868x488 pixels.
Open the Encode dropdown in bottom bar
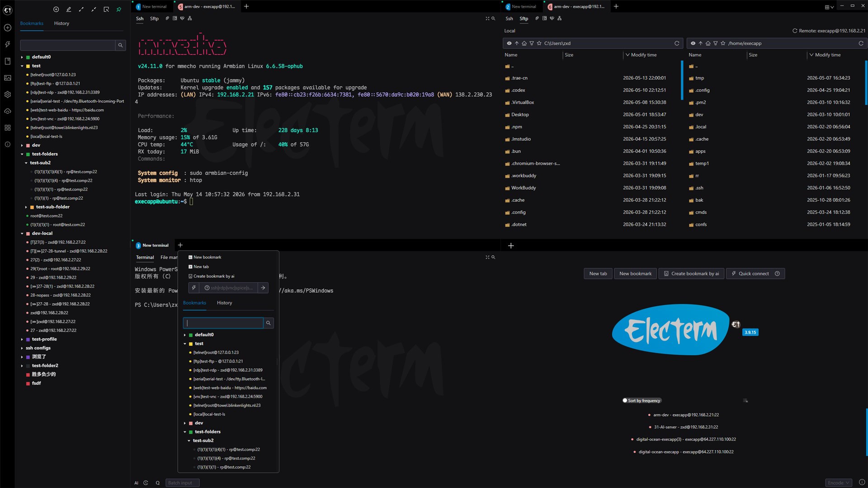click(x=839, y=483)
